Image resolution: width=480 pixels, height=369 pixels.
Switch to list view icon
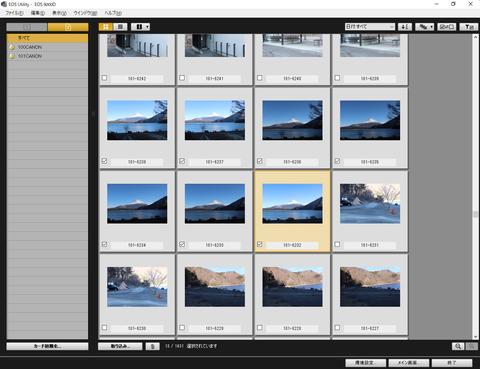coord(120,27)
